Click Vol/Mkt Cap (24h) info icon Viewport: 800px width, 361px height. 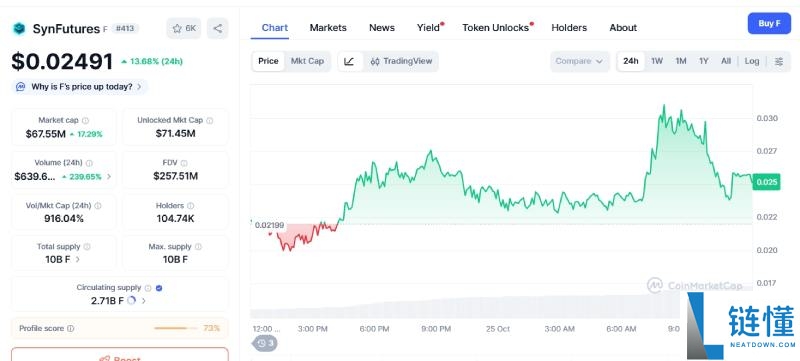coord(97,206)
